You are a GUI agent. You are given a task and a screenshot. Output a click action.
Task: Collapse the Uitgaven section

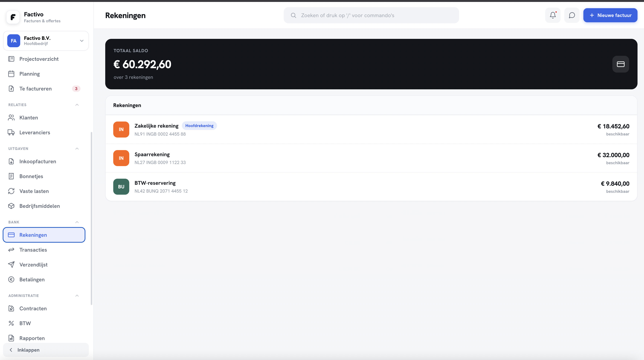tap(77, 149)
